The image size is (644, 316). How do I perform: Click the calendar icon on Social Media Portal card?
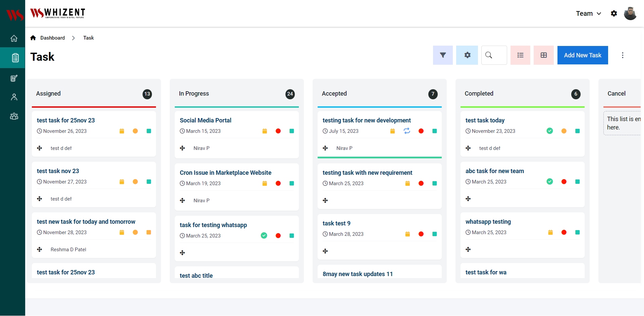[x=265, y=131]
